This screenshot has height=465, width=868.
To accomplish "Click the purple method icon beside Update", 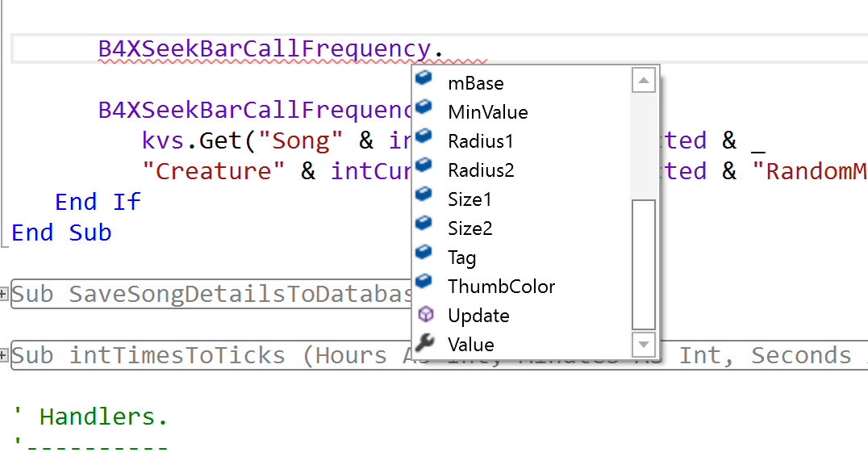I will (x=425, y=315).
